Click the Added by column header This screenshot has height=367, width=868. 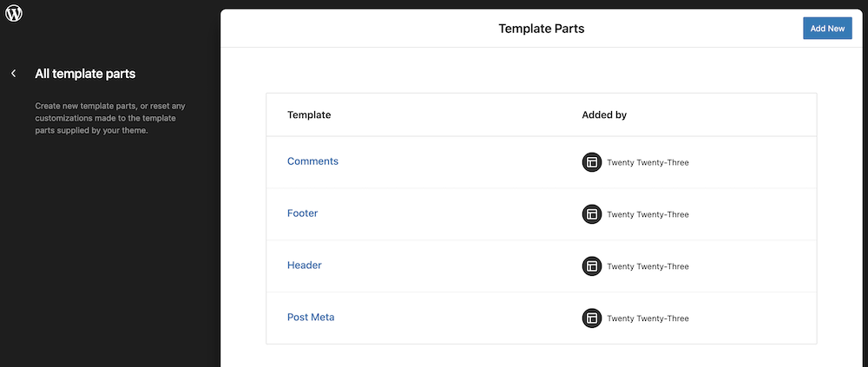coord(604,115)
